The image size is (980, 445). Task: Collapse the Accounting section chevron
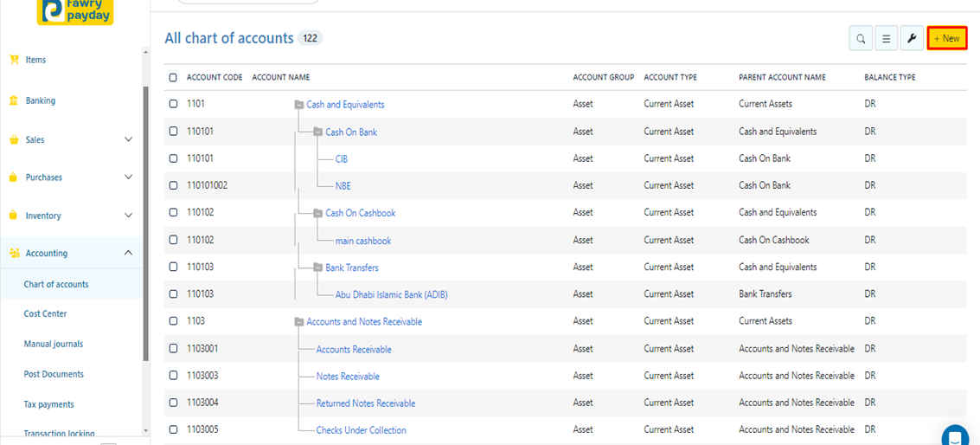coord(128,253)
